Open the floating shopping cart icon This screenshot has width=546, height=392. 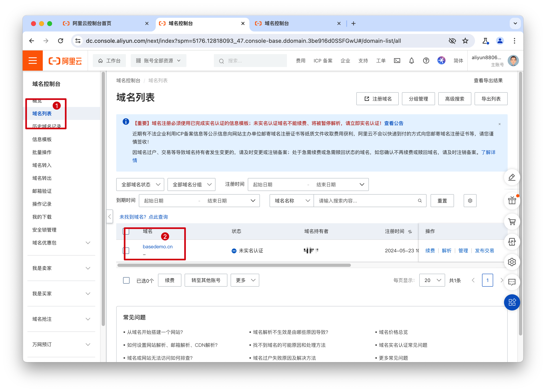pos(511,221)
